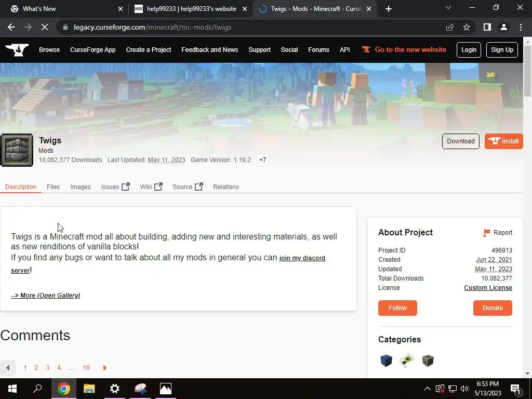Viewport: 532px width, 399px height.
Task: Open the Issues external tab
Action: point(115,187)
